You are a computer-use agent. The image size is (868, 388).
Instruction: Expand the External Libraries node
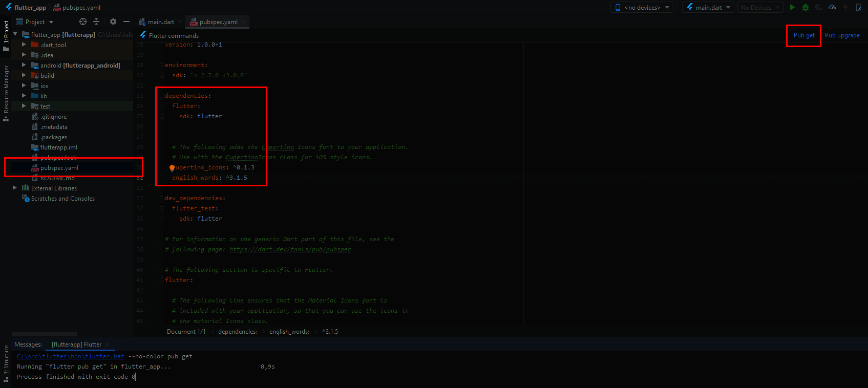pos(15,188)
